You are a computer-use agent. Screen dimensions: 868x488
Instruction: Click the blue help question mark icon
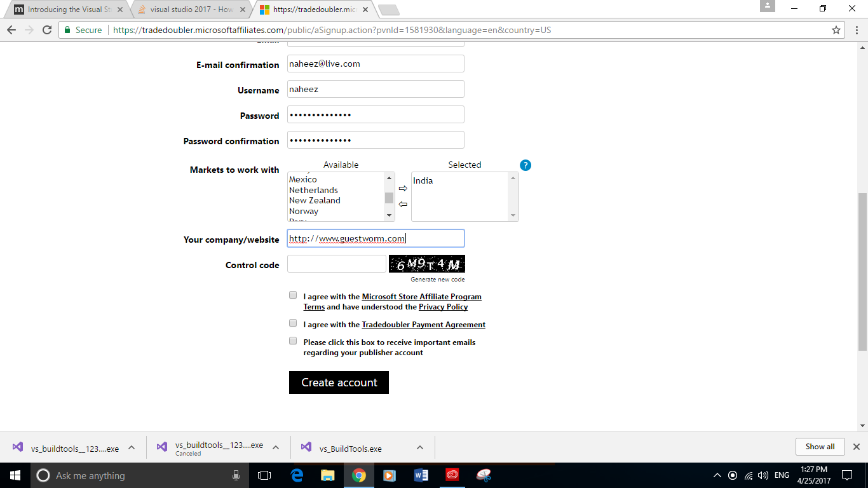tap(525, 165)
